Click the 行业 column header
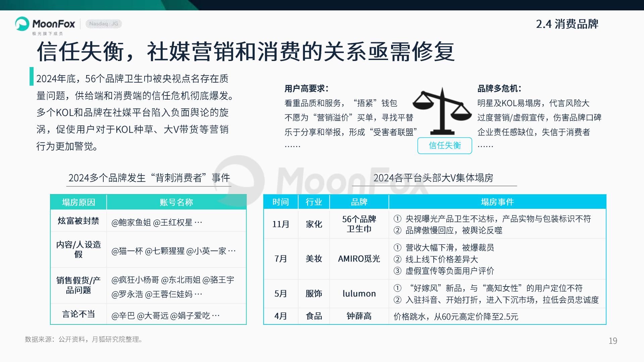Screen dimensions: 644x362 click(314, 202)
